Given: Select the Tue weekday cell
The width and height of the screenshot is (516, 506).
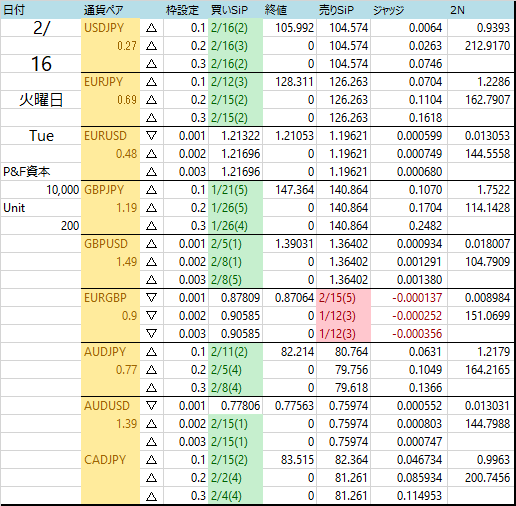Looking at the screenshot, I should click(x=41, y=136).
